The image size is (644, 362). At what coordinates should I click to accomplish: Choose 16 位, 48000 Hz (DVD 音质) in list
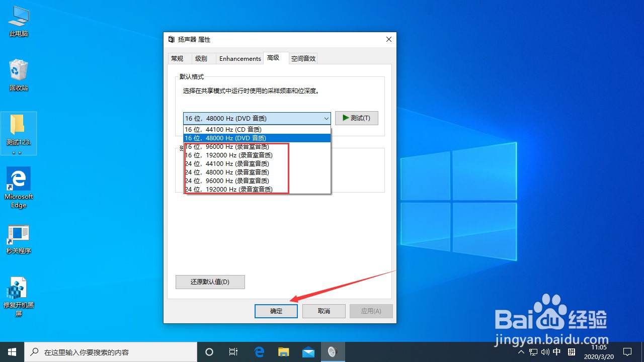[257, 138]
